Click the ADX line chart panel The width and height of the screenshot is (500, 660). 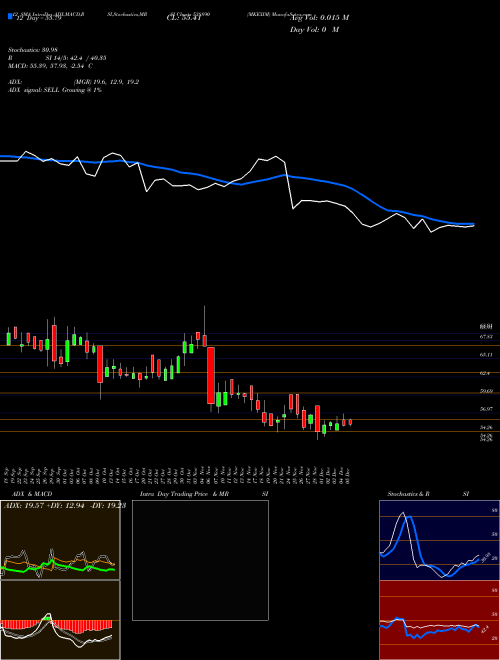point(60,540)
